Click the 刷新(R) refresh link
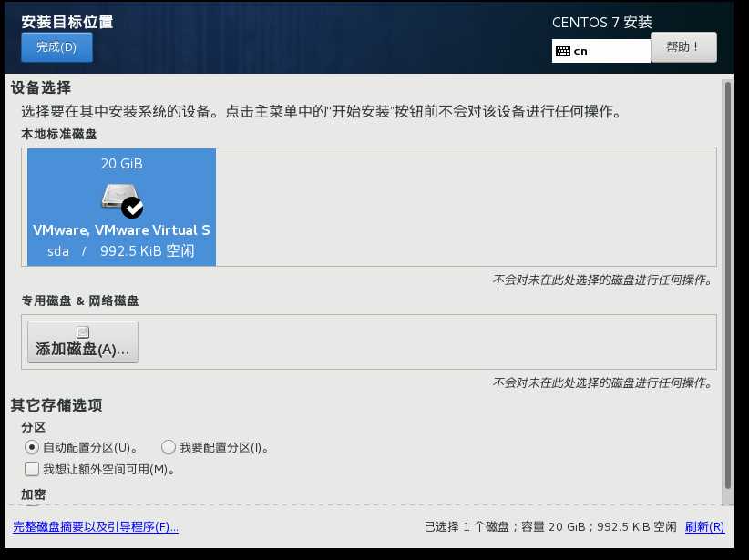 tap(704, 526)
